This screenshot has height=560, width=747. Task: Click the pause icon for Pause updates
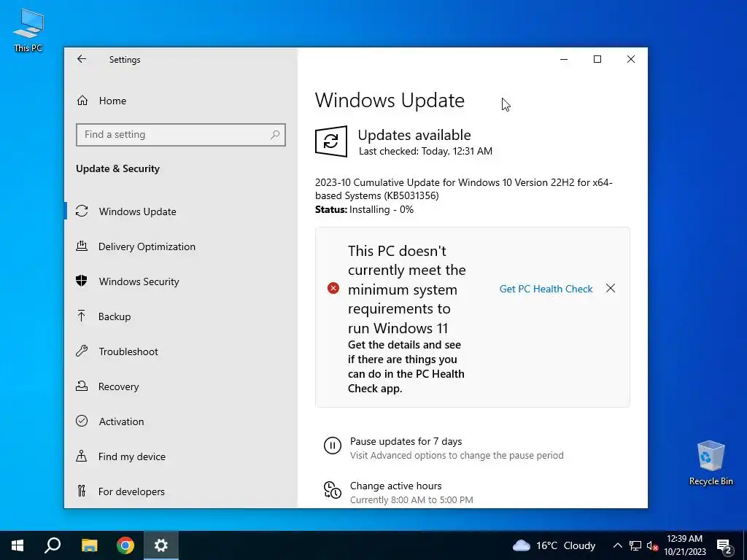[x=332, y=446]
